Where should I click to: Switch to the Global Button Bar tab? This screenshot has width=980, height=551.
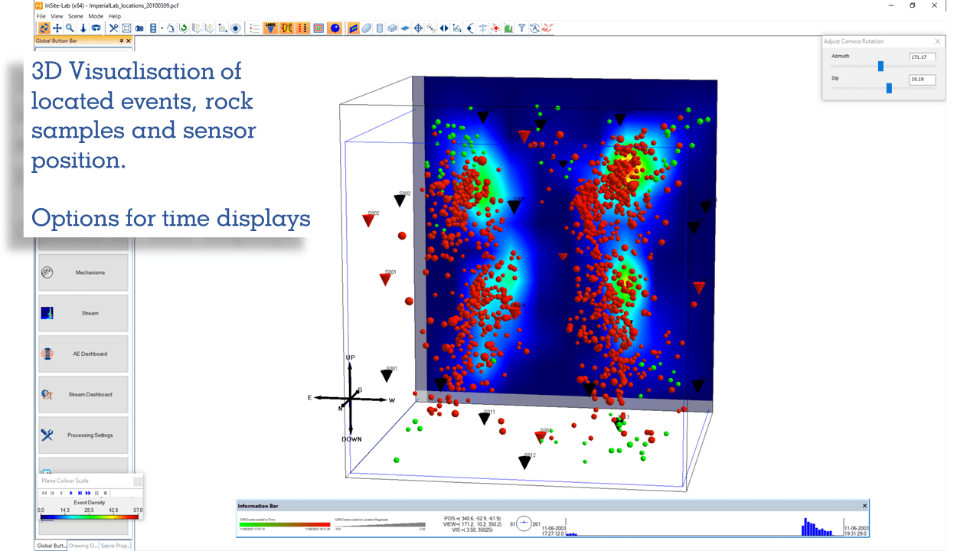(x=51, y=546)
